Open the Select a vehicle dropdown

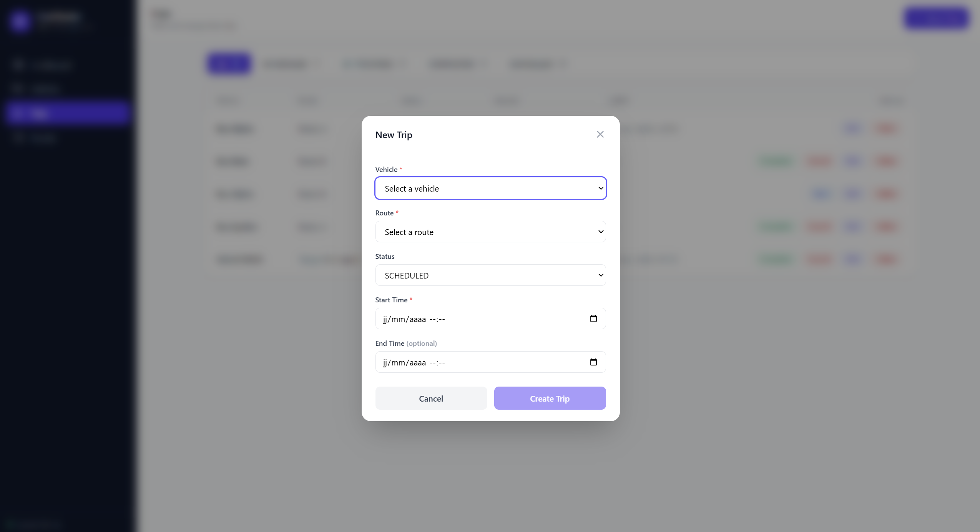490,188
